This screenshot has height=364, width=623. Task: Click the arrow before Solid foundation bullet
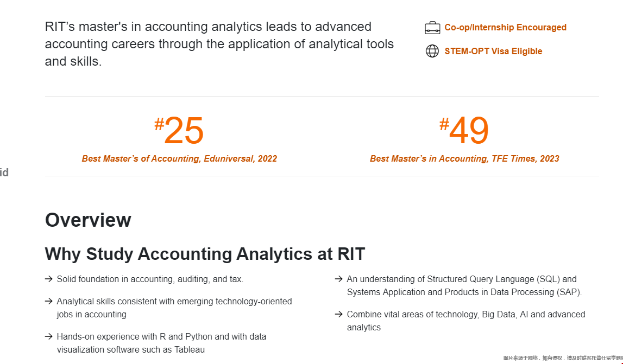(49, 279)
